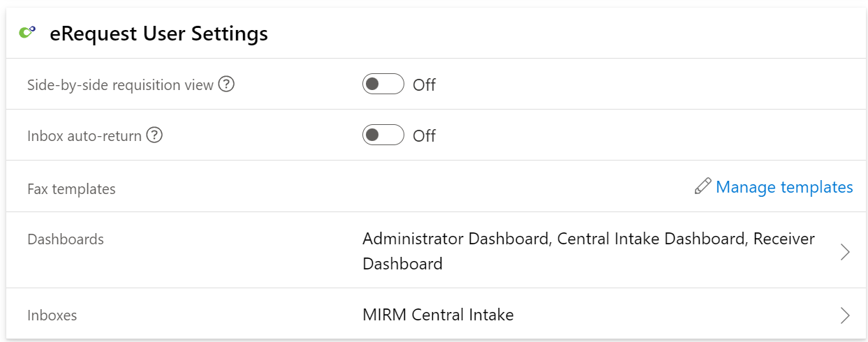Viewport: 868px width, 342px height.
Task: Click the eRequest User Settings heading
Action: [x=159, y=33]
